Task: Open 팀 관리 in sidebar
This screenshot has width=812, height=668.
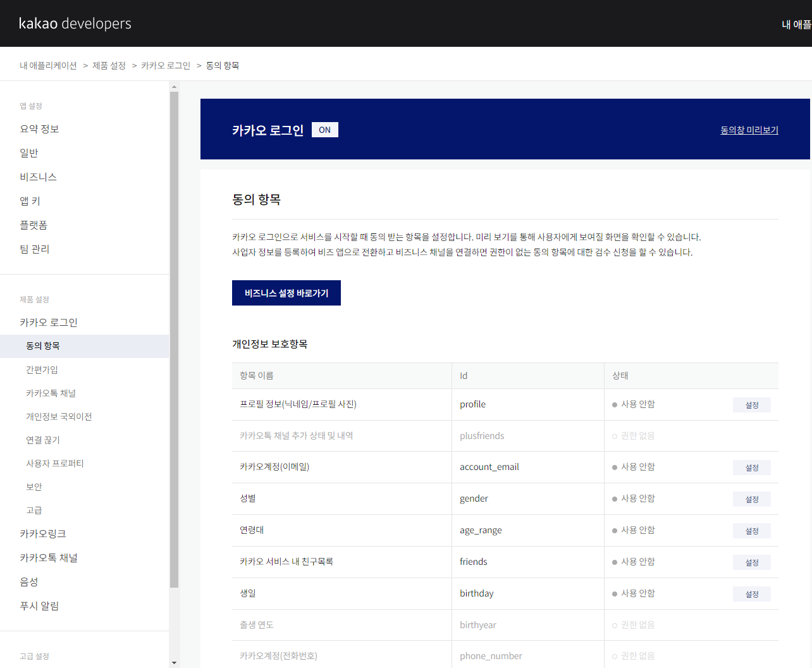Action: coord(35,249)
